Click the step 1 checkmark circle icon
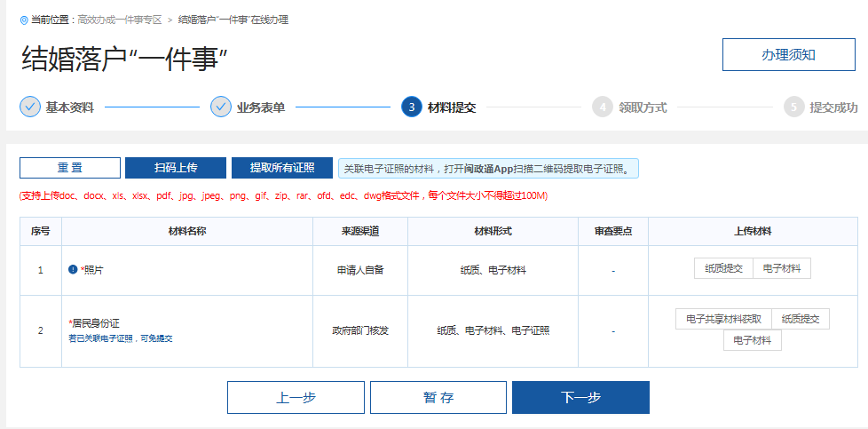This screenshot has width=868, height=429. pyautogui.click(x=30, y=107)
